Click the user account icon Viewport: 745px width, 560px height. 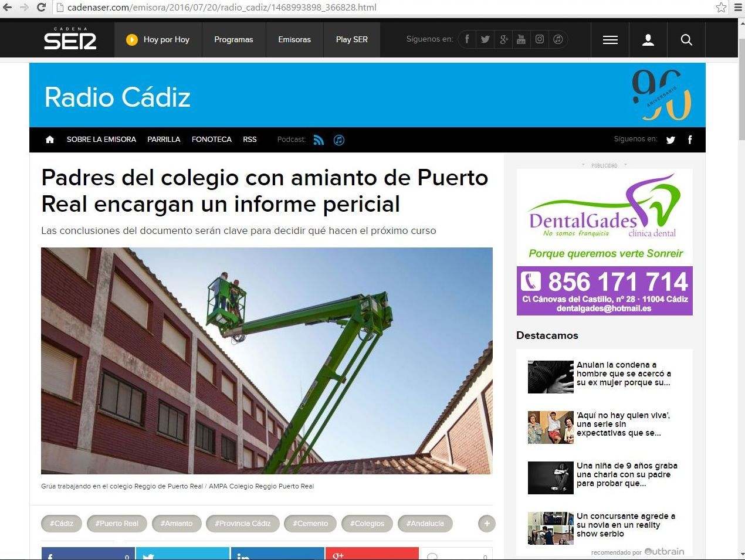coord(648,40)
